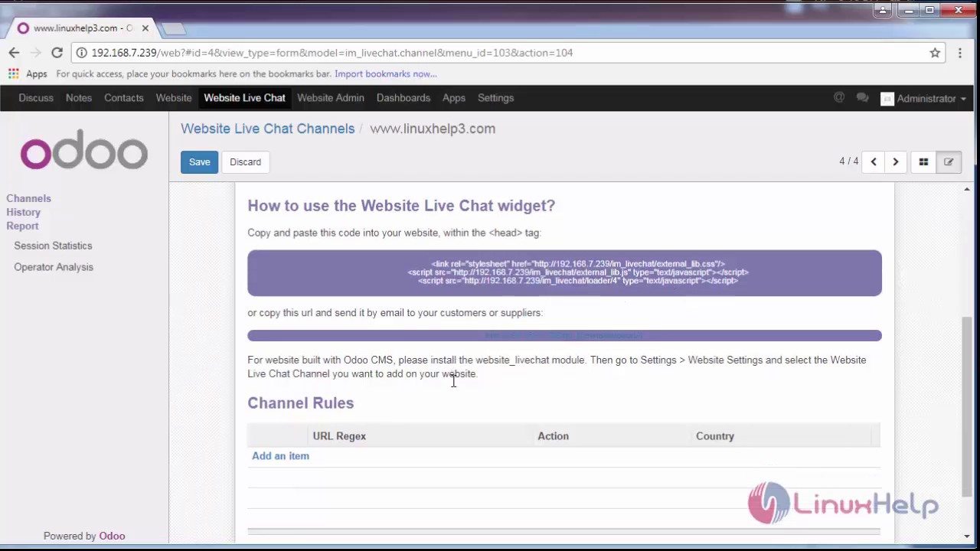980x551 pixels.
Task: Open conversations chat icon in navbar
Action: [863, 98]
